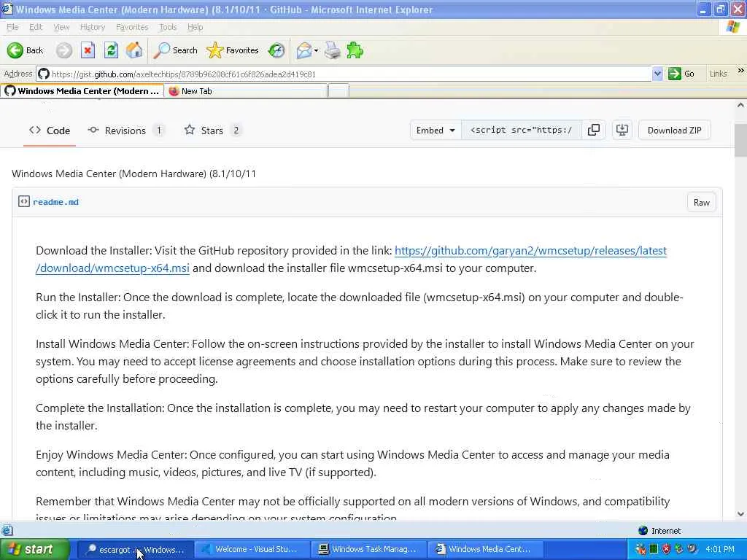Open the Edit menu
This screenshot has width=747, height=560.
click(x=36, y=27)
